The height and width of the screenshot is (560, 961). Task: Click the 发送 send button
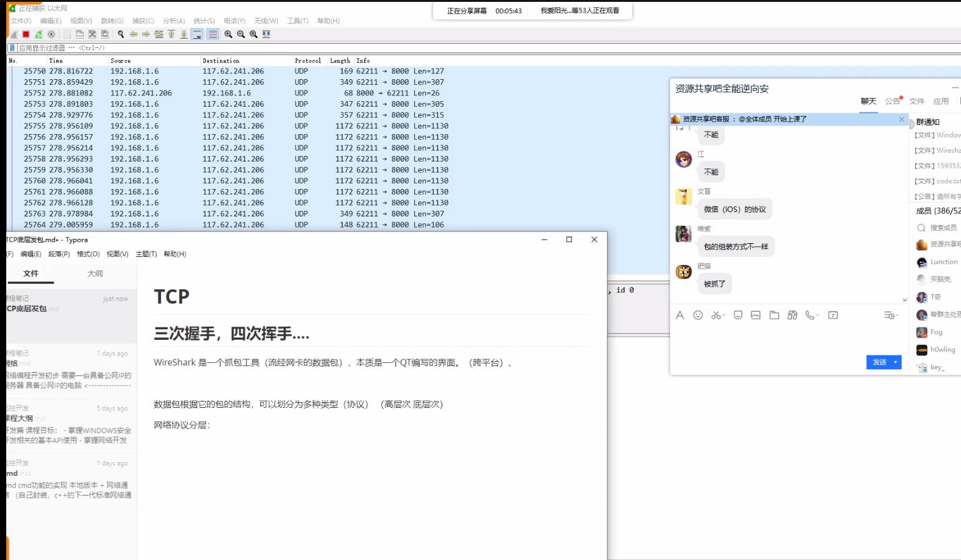coord(879,362)
